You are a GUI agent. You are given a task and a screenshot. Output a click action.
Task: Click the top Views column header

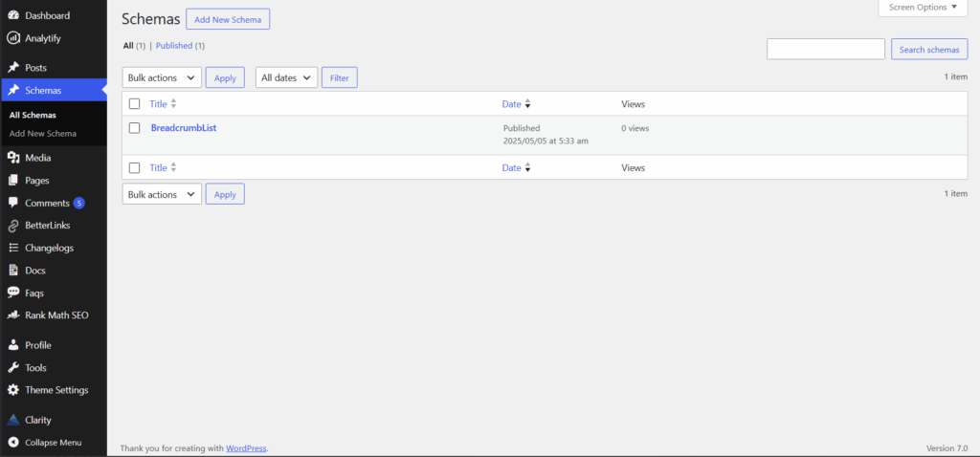[634, 104]
